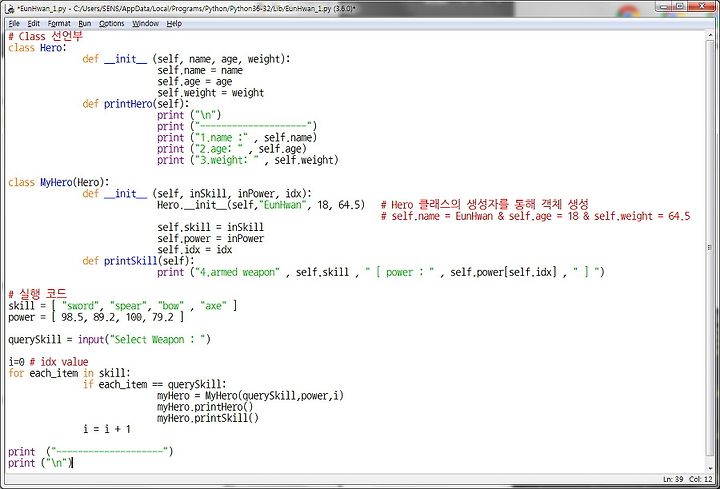720x489 pixels.
Task: Click the 'class Hero:' line
Action: pyautogui.click(x=37, y=48)
